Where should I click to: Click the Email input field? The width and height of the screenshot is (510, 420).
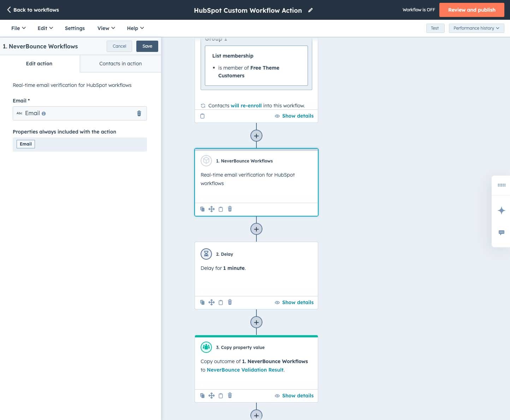(80, 113)
